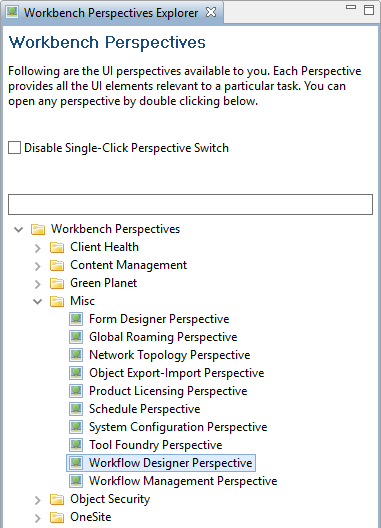Expand the Green Planet folder
Viewport: 381px width, 528px height.
click(x=37, y=284)
